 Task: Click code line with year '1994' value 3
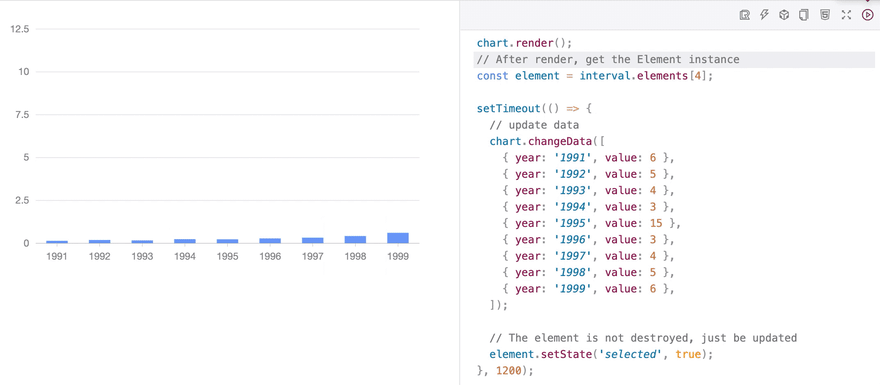(588, 207)
